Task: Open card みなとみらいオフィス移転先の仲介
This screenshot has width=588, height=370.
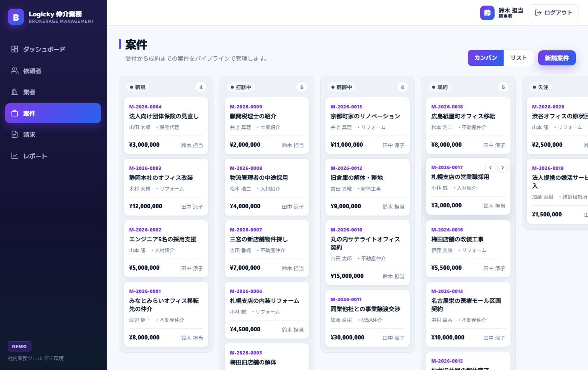Action: [x=166, y=314]
